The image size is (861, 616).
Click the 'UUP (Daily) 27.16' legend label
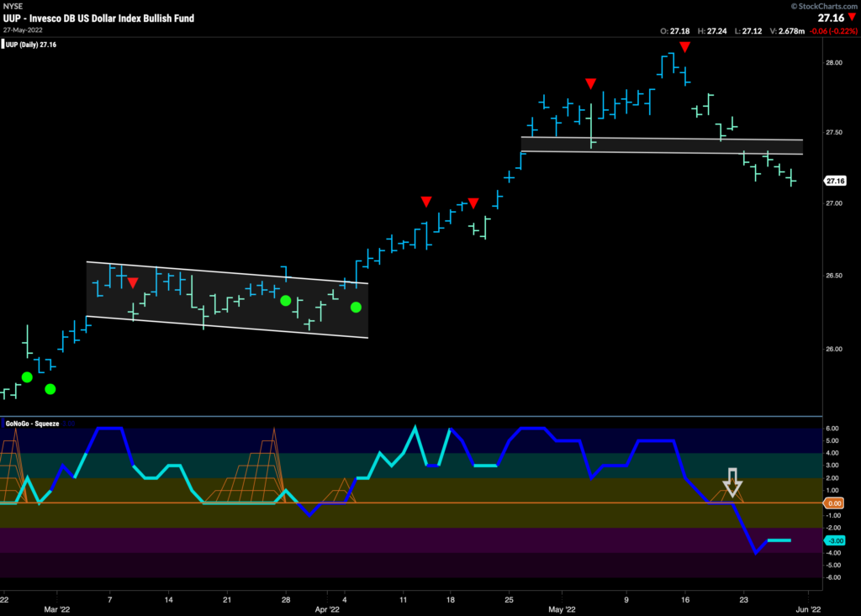tap(31, 45)
